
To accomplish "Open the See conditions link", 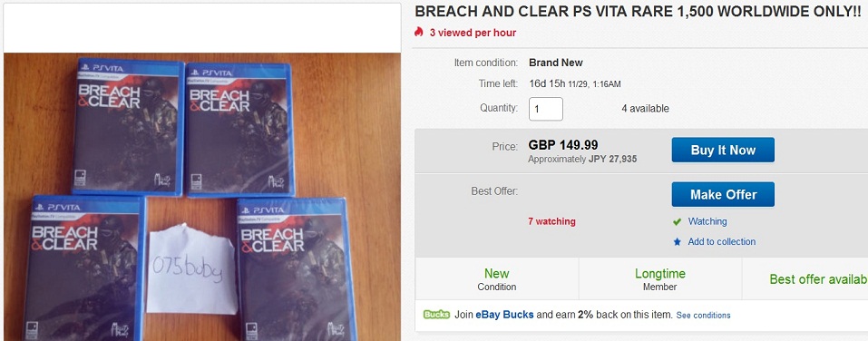I will 703,315.
